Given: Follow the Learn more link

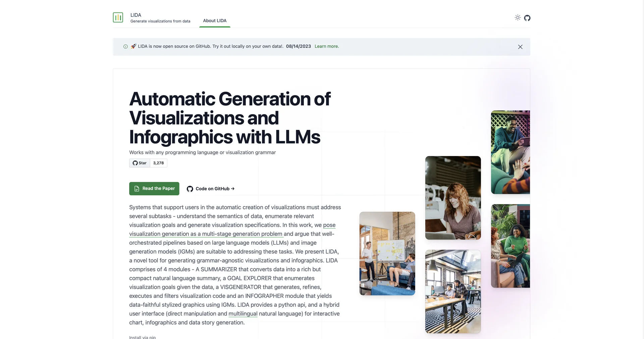Looking at the screenshot, I should point(327,46).
